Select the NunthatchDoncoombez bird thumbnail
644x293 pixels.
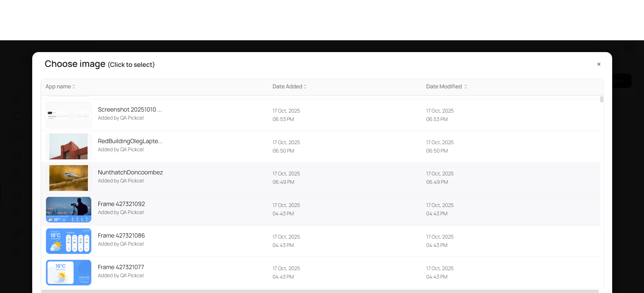pos(68,178)
